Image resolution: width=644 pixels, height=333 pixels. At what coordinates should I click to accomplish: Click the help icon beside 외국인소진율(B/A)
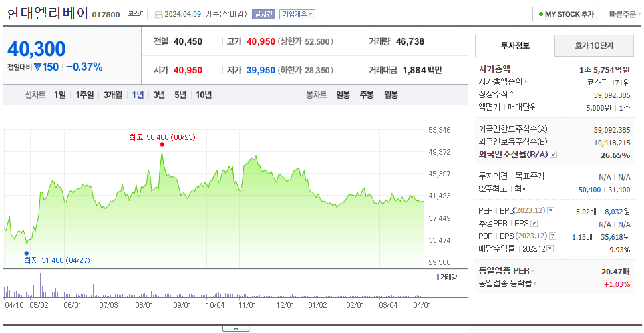pyautogui.click(x=554, y=155)
